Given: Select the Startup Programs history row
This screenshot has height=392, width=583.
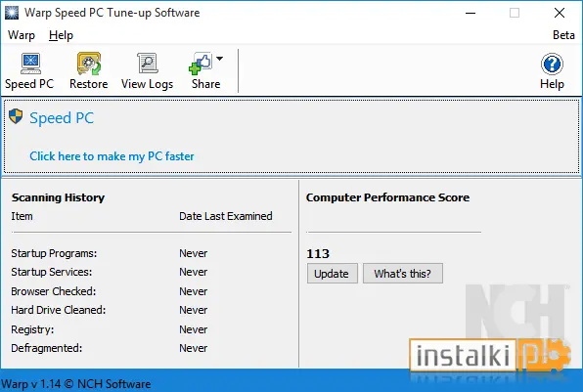Looking at the screenshot, I should pos(110,253).
